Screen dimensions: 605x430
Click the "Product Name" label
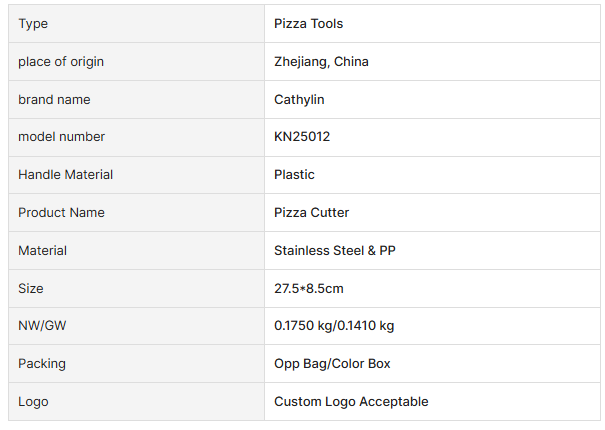pos(61,213)
